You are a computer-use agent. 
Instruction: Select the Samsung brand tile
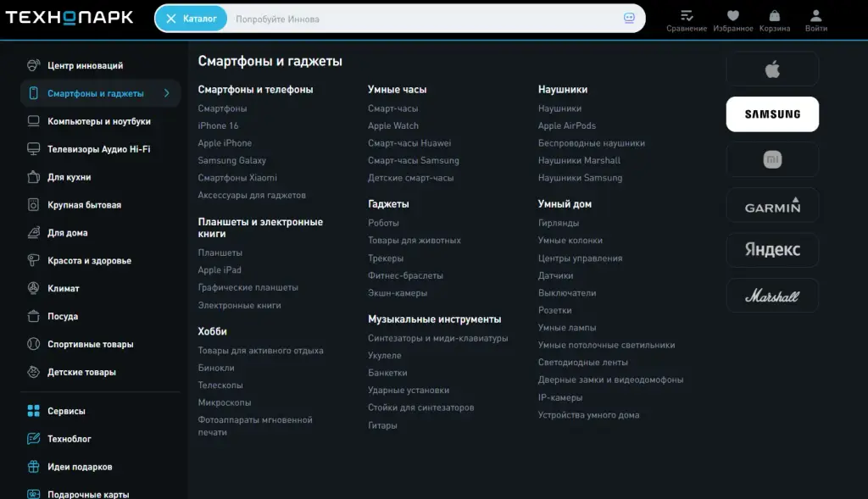772,114
